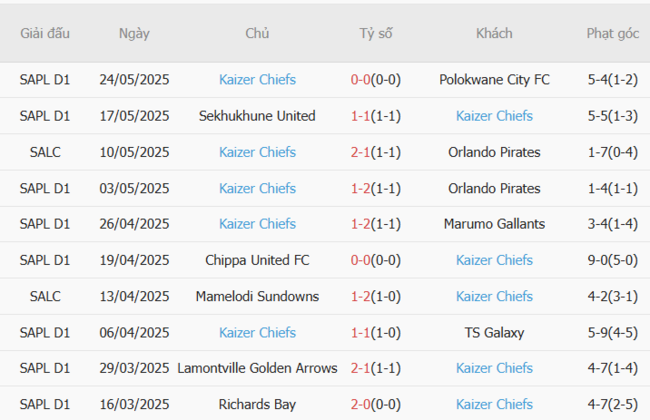Click the 2-1 score against Orlando Pirates
The image size is (650, 420).
point(360,152)
